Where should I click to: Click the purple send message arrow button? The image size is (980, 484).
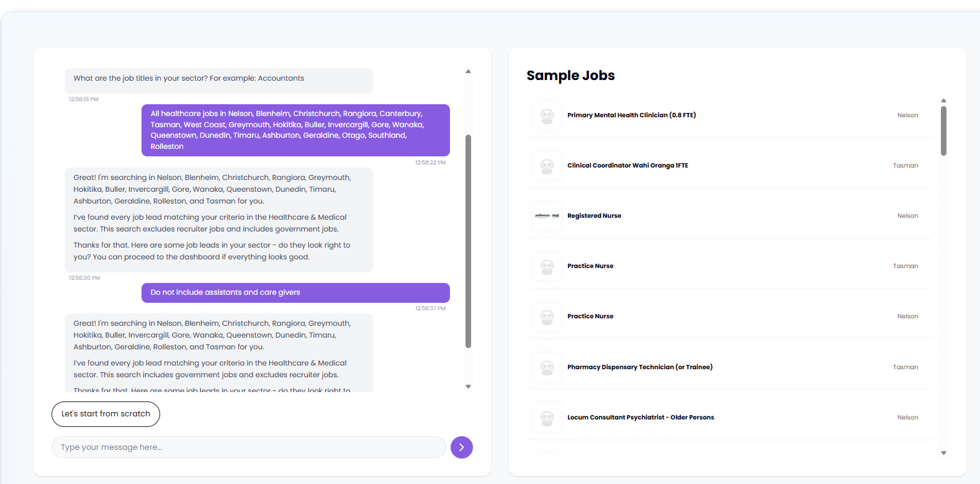461,447
